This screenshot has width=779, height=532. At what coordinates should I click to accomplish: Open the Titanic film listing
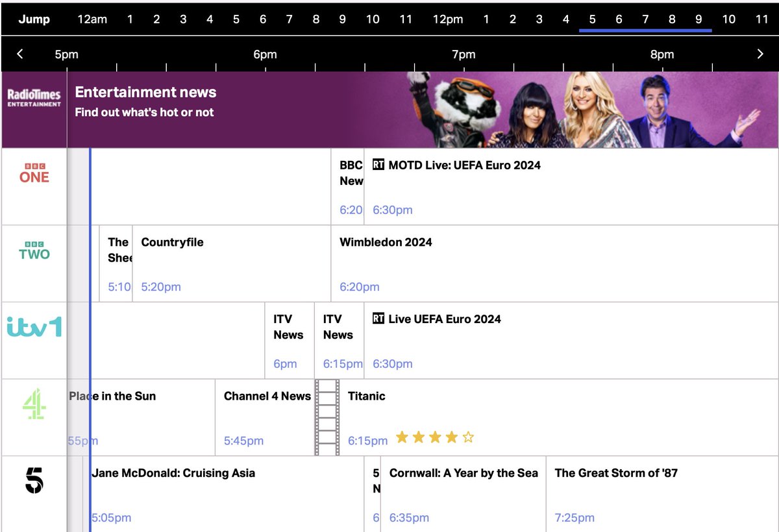547,418
